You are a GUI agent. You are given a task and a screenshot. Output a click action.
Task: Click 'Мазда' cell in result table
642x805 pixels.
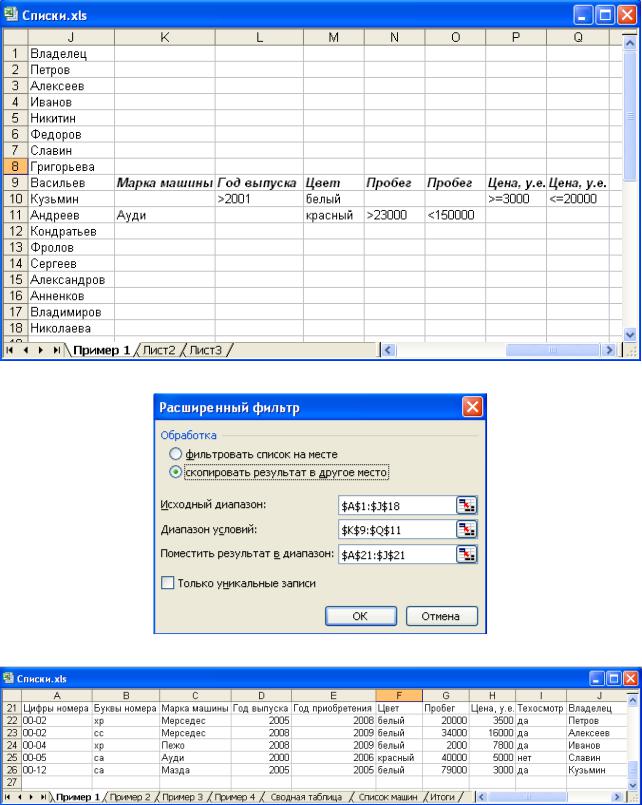(x=195, y=770)
